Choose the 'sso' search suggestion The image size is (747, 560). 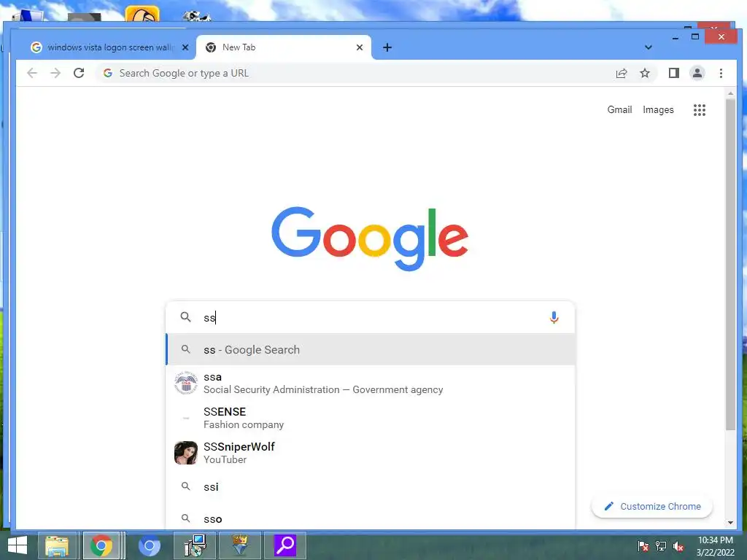click(x=370, y=518)
